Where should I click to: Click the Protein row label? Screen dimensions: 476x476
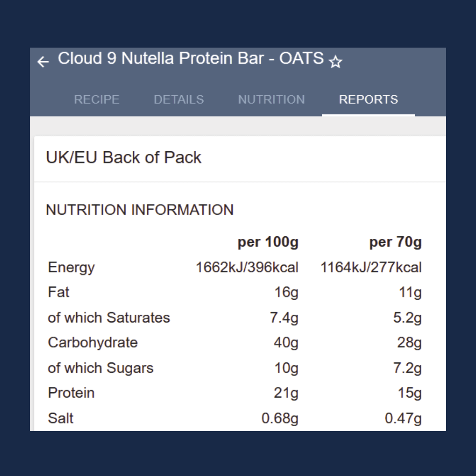[x=71, y=393]
